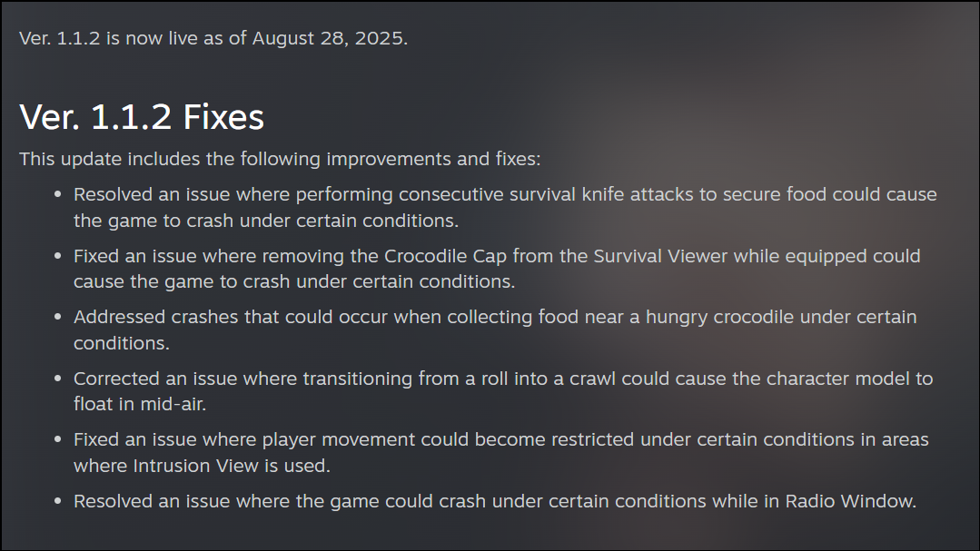The image size is (980, 551).
Task: Click the bullet before the Radio Window item
Action: pos(57,501)
